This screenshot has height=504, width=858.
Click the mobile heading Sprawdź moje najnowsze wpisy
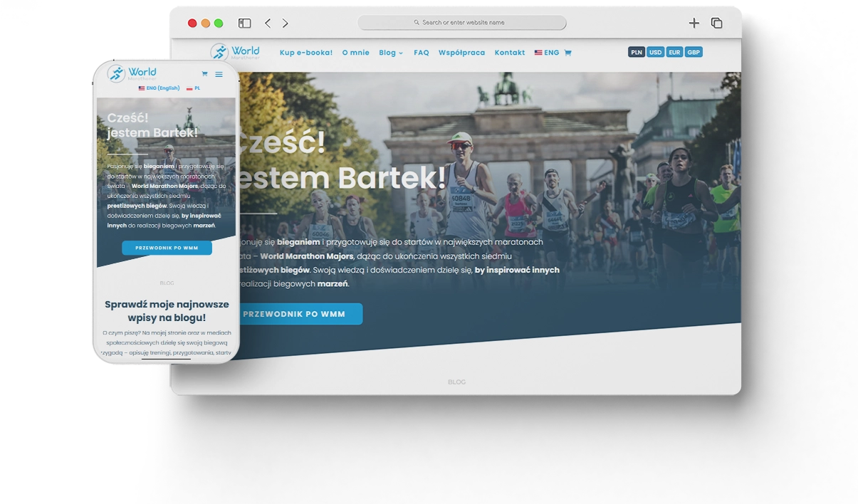click(167, 310)
